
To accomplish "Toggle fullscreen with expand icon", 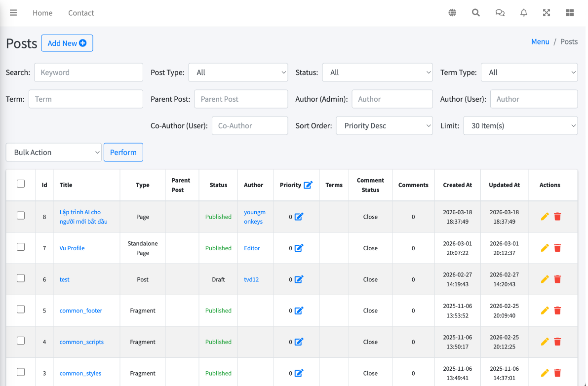I will pyautogui.click(x=547, y=13).
